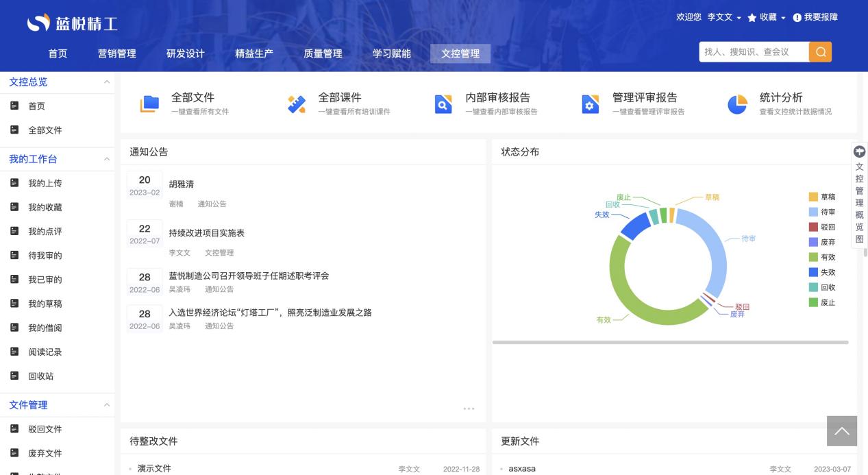Collapse the 我的工作台 sidebar section
868x475 pixels.
tap(107, 158)
